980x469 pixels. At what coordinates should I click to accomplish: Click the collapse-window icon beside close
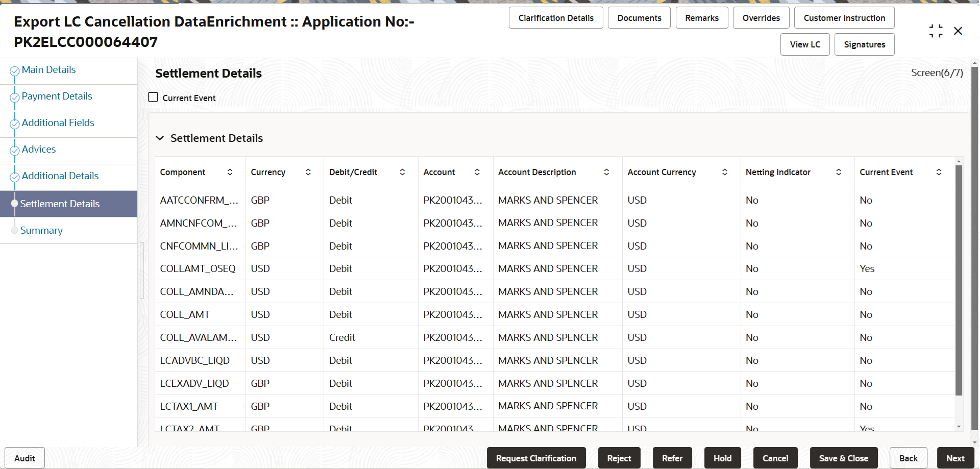936,31
